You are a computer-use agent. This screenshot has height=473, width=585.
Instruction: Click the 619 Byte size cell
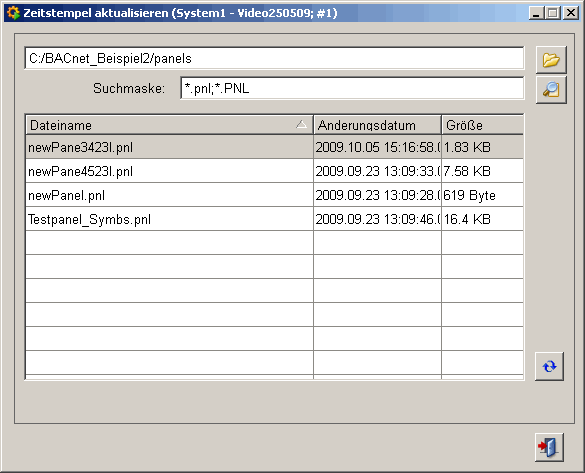point(482,195)
